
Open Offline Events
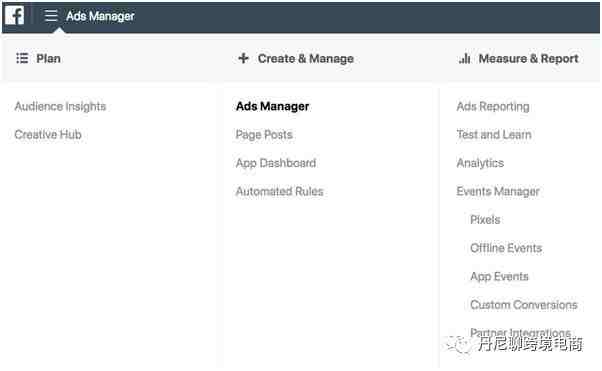(x=506, y=248)
